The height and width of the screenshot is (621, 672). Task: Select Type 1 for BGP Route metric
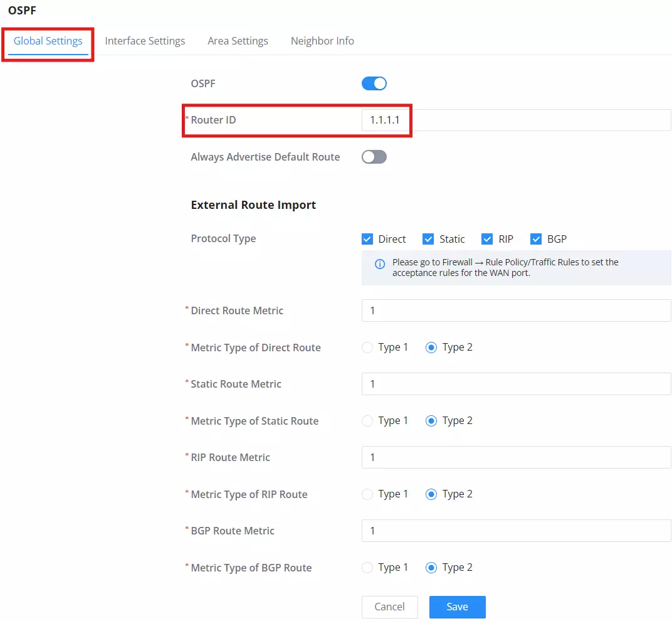[367, 568]
